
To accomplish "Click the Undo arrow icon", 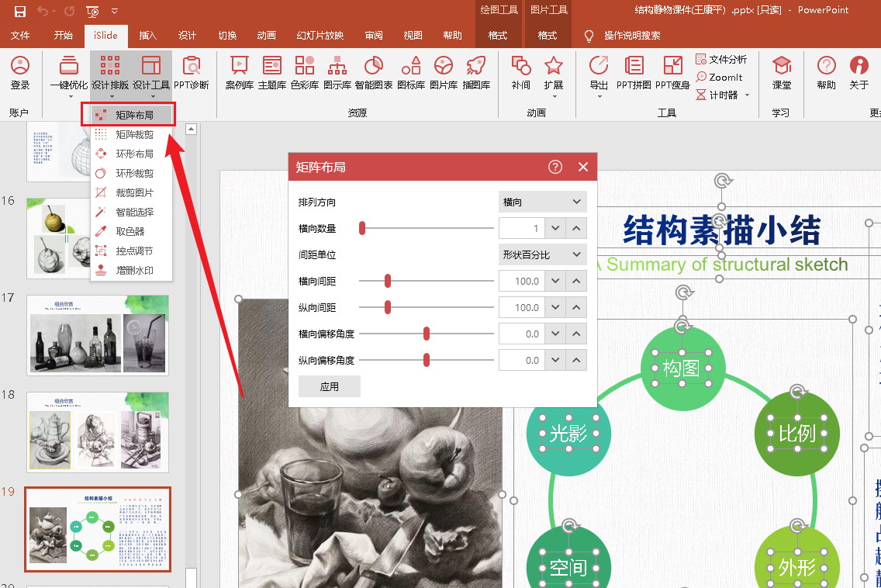I will point(43,11).
